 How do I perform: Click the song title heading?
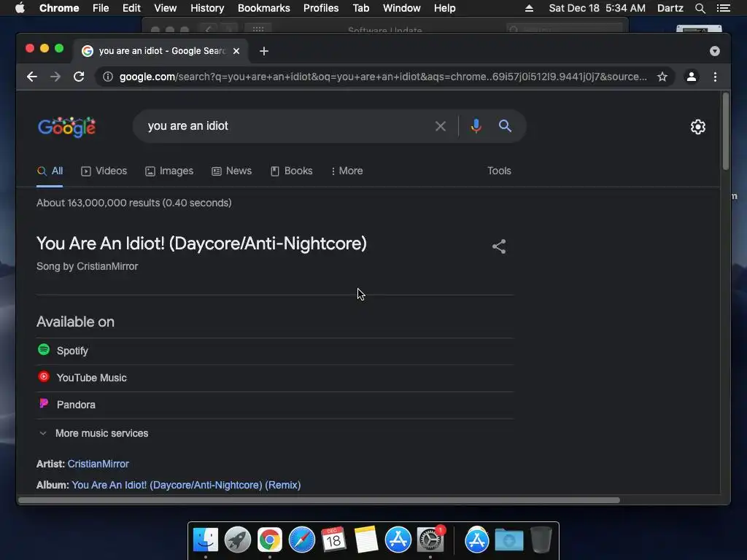pyautogui.click(x=201, y=244)
